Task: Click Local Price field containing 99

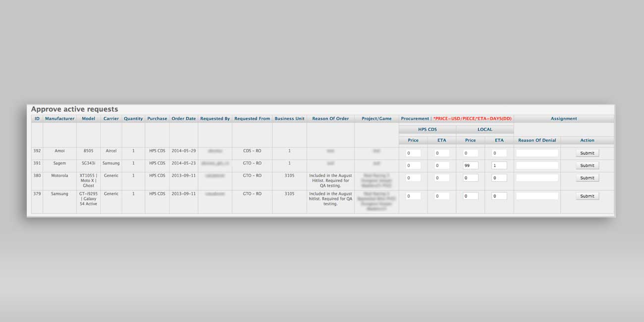Action: 470,165
